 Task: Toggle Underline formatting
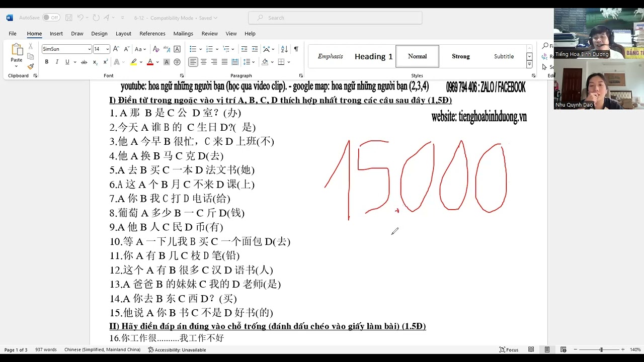point(66,62)
